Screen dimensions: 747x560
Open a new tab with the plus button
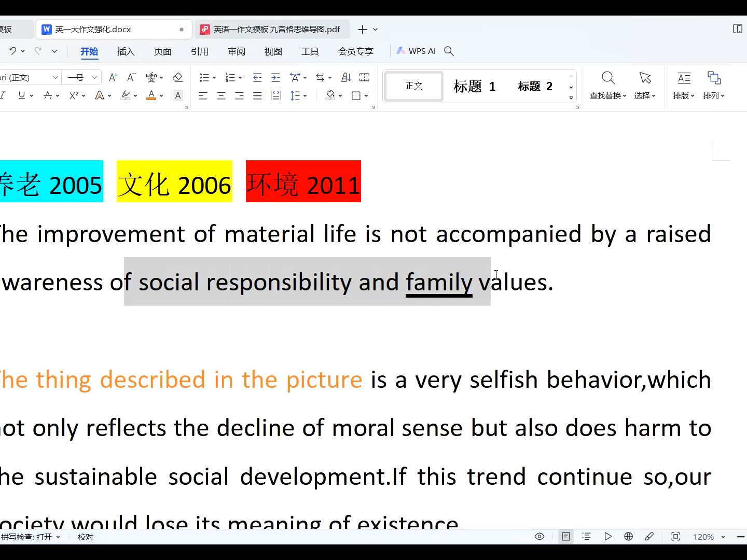click(363, 30)
